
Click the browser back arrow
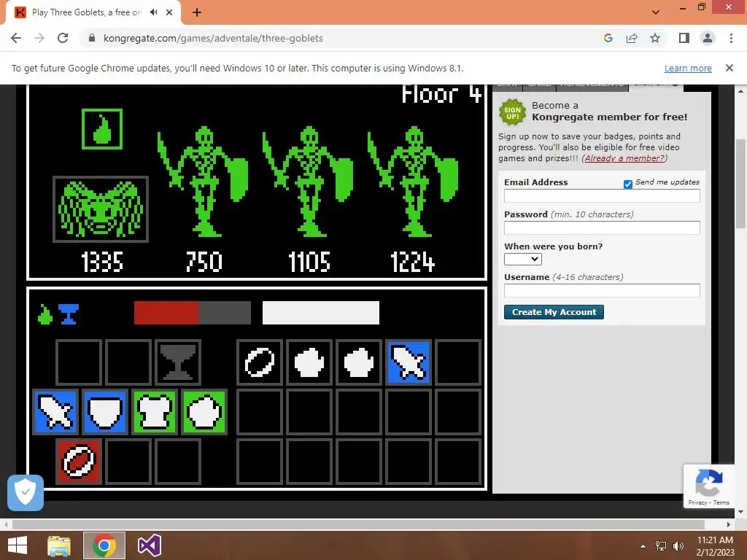pos(16,38)
